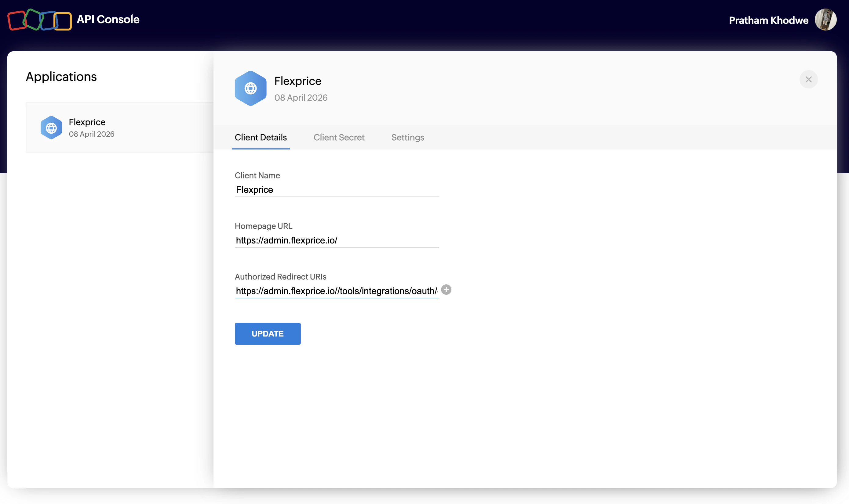The image size is (849, 504).
Task: Click the Homepage URL field
Action: pyautogui.click(x=337, y=240)
